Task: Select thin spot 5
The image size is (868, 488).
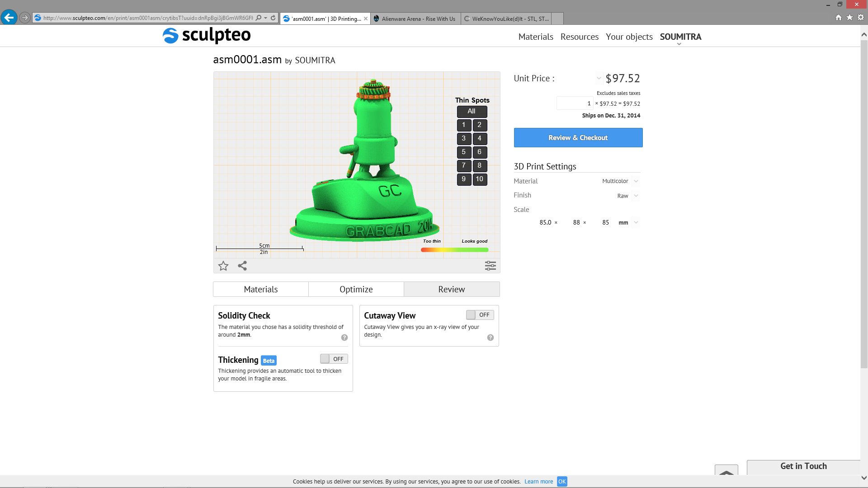Action: [464, 152]
